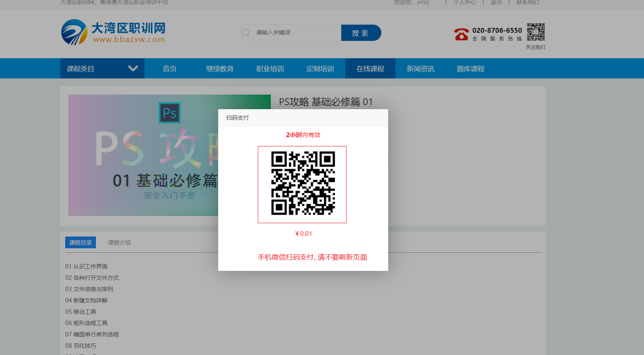Switch to the 课程目录 tab

tap(81, 243)
